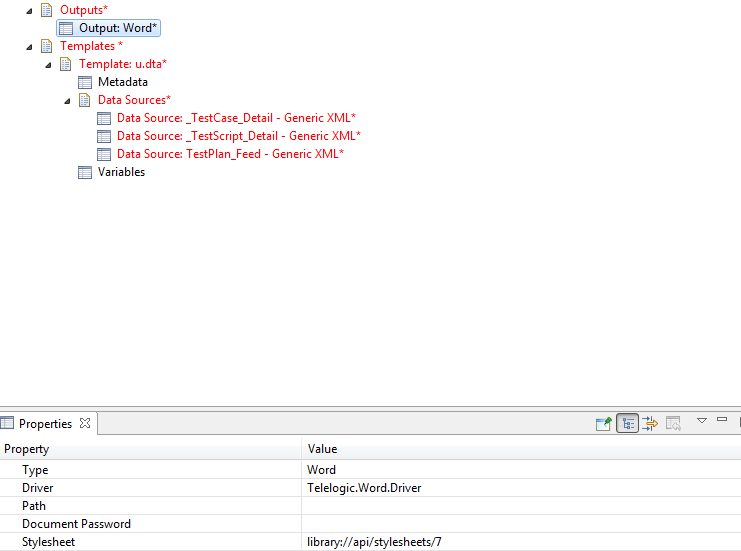
Task: Click the Output: Word table icon
Action: 66,28
